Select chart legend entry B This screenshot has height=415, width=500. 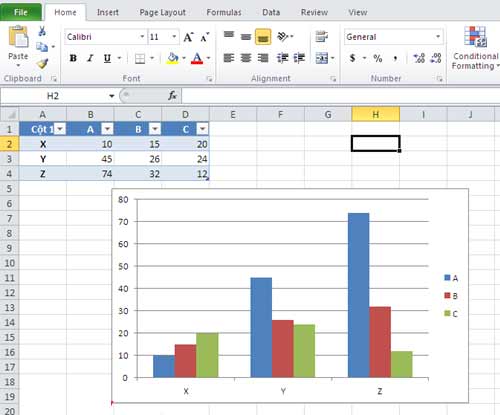(x=451, y=296)
